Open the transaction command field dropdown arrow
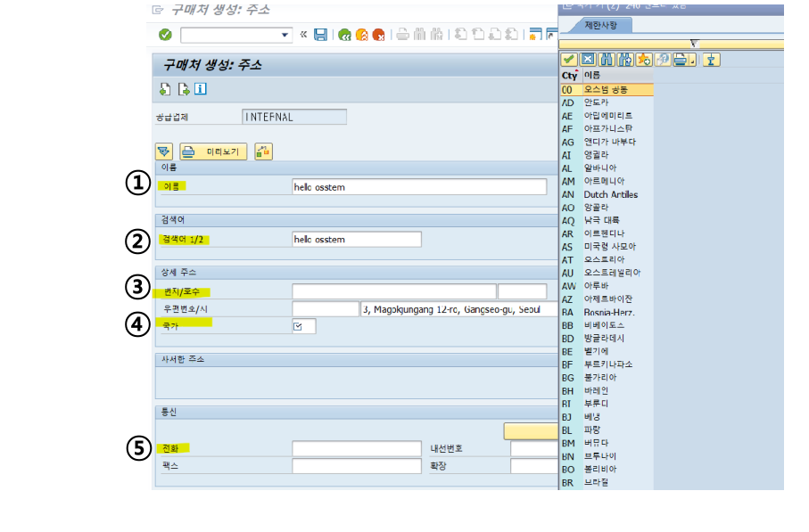Image resolution: width=809 pixels, height=532 pixels. (285, 35)
